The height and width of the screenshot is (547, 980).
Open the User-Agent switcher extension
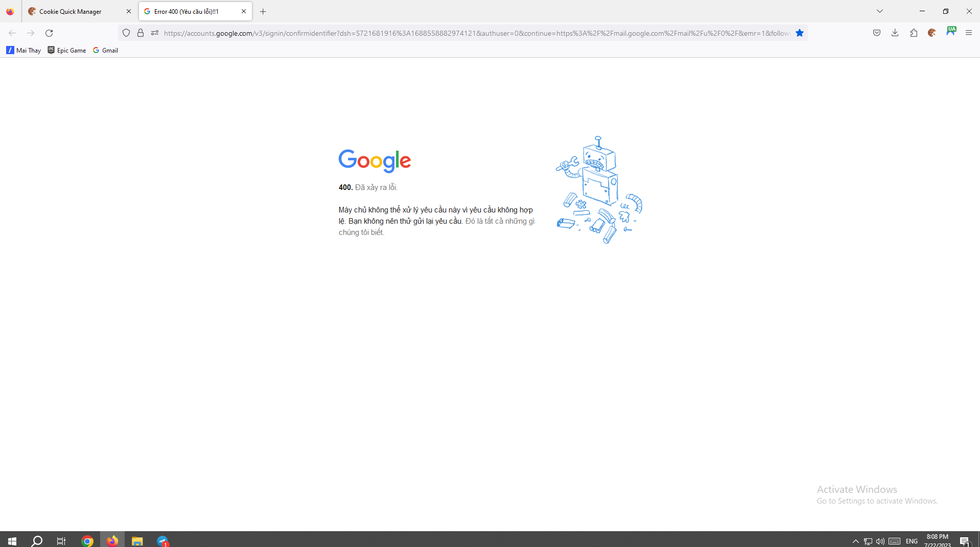coord(951,31)
